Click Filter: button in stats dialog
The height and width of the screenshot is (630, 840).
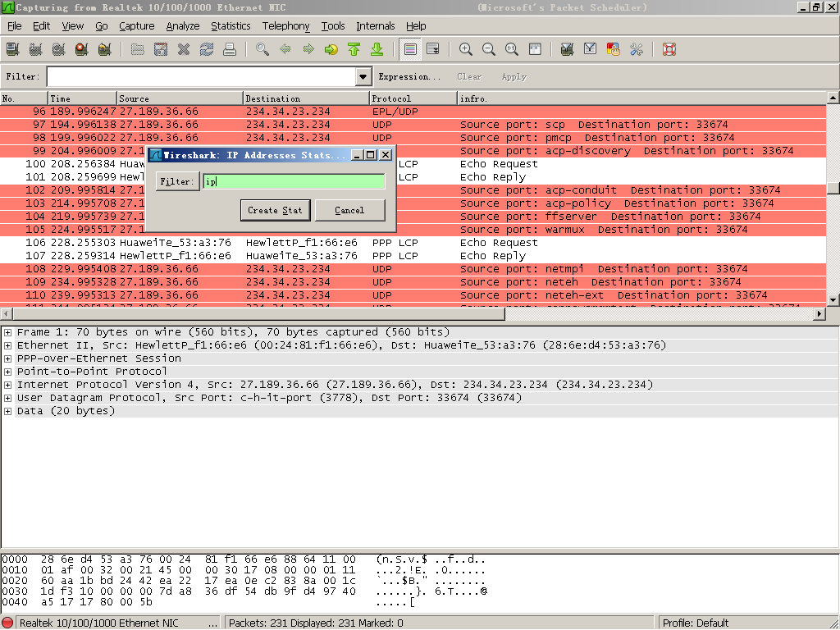[177, 181]
